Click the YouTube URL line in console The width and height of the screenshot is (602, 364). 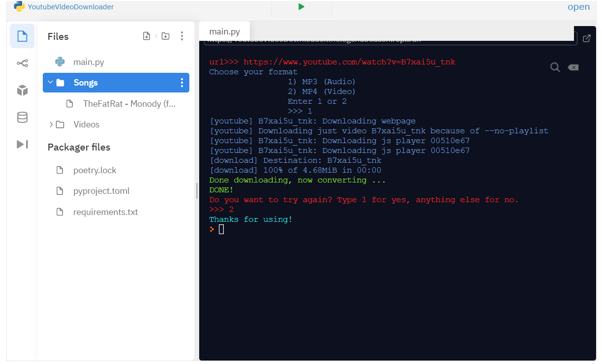pos(332,62)
